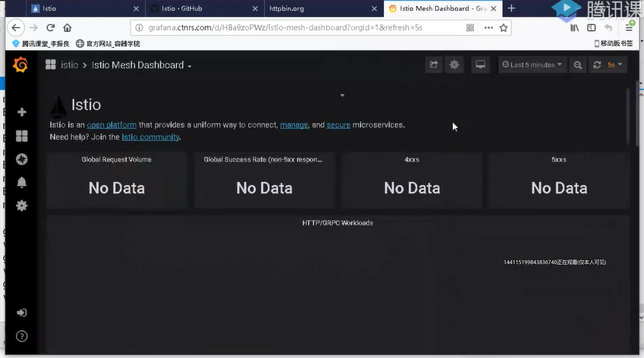The width and height of the screenshot is (644, 358).
Task: Bookmark this page with the star icon
Action: [504, 28]
